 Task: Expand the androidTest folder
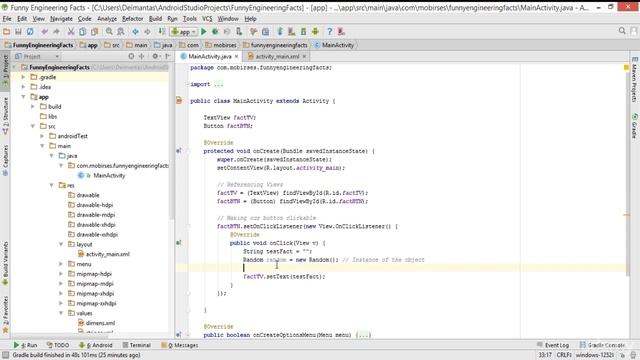pyautogui.click(x=42, y=136)
